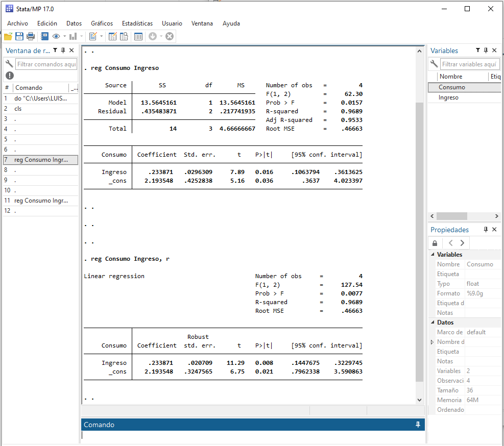
Task: Toggle the errors exclamation filter icon
Action: (10, 76)
